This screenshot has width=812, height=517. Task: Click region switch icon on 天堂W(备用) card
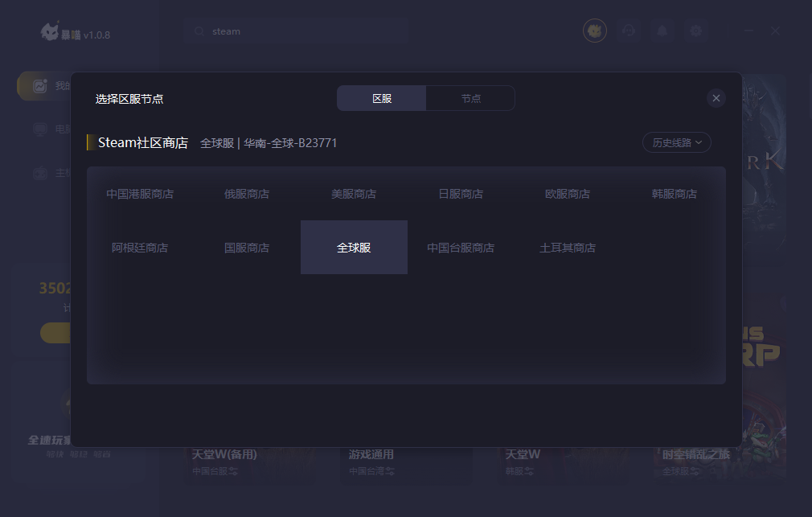click(233, 471)
